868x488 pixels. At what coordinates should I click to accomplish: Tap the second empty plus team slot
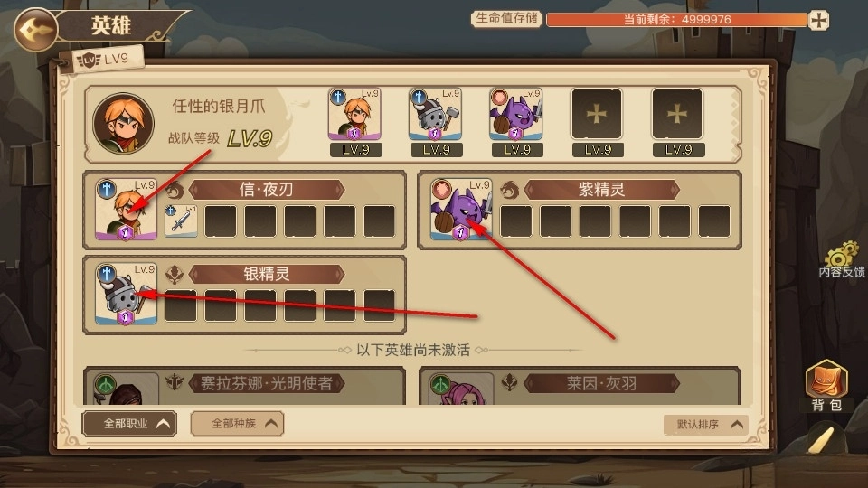677,115
